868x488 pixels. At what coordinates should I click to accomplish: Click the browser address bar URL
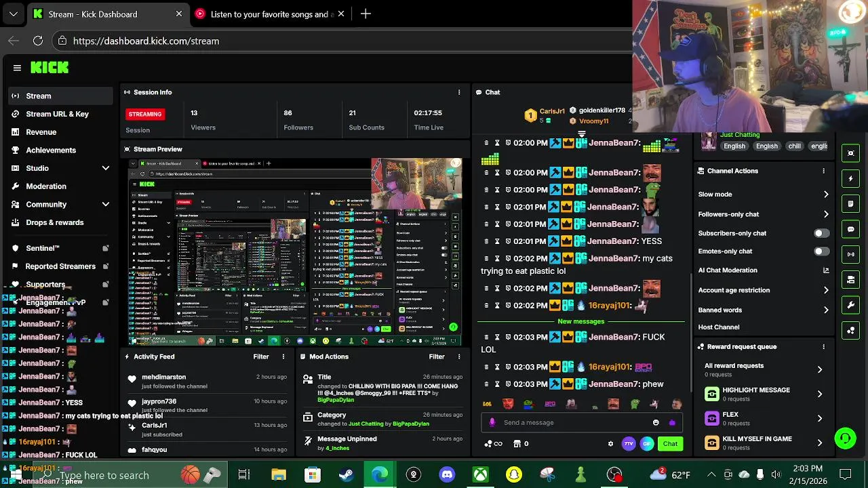click(x=146, y=41)
